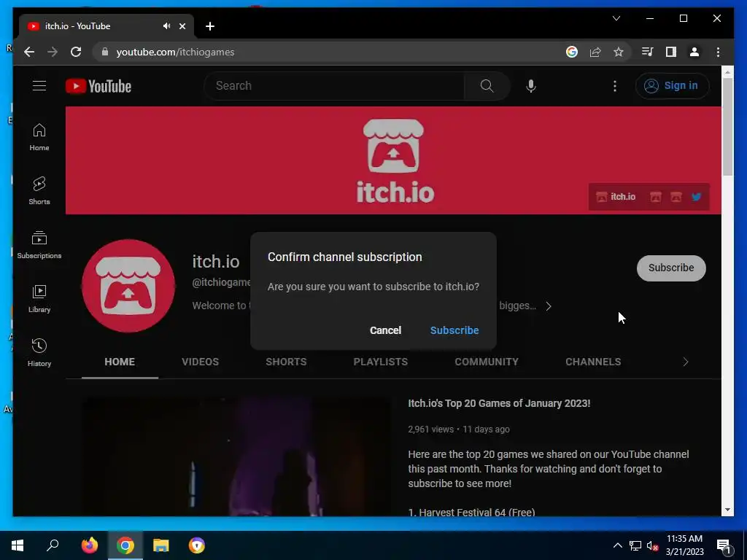
Task: Open the itch.io banner link
Action: pos(616,197)
